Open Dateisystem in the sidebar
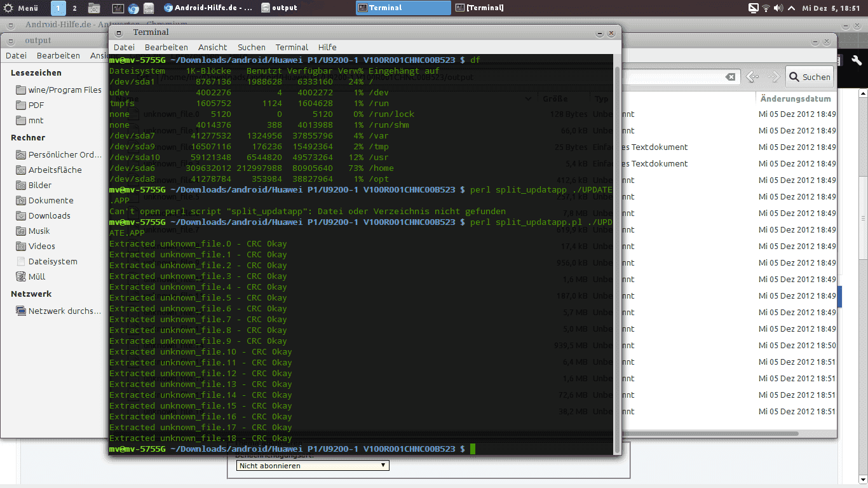 pyautogui.click(x=47, y=261)
